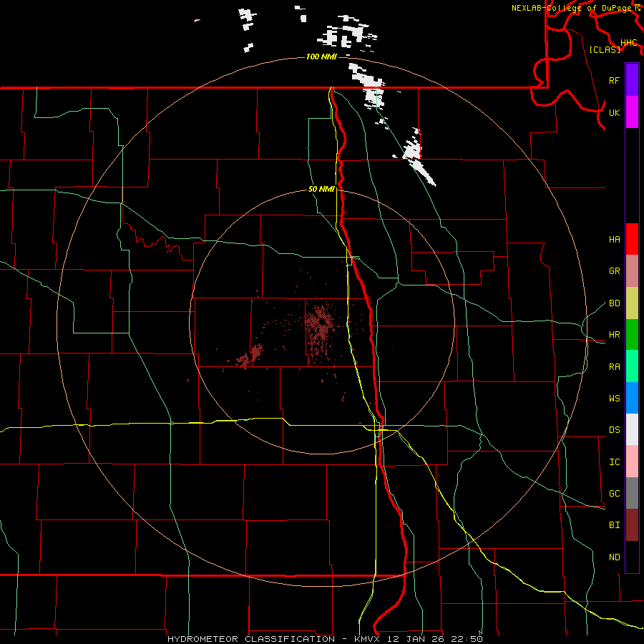Click the HA red legend color swatch
This screenshot has width=644, height=644.
point(632,239)
